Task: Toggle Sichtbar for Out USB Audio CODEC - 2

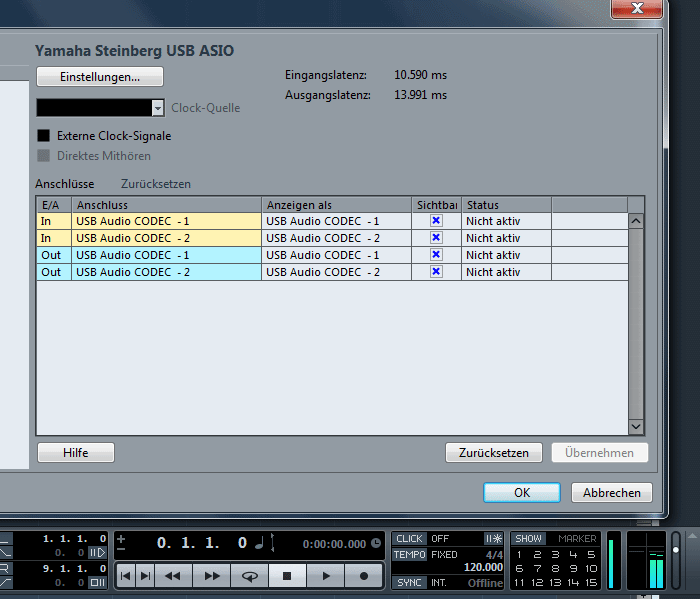Action: pos(436,271)
